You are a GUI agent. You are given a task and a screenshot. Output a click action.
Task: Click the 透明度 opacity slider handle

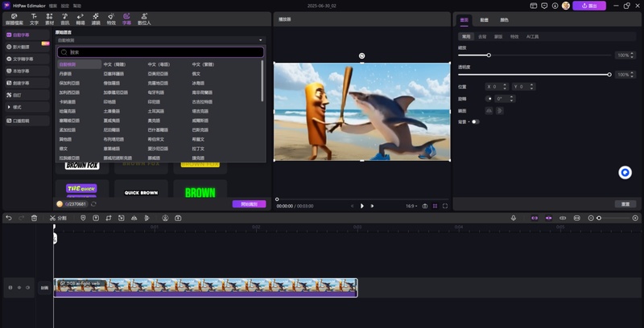609,75
